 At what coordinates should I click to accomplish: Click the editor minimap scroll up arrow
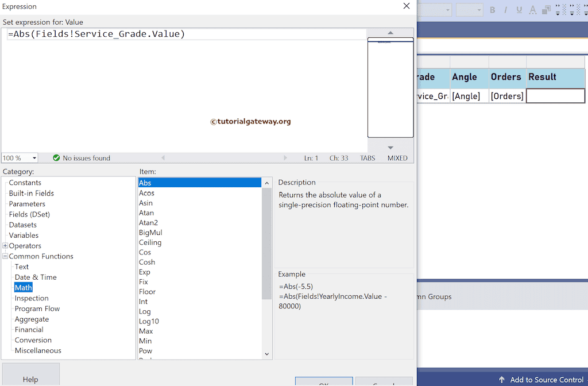390,33
